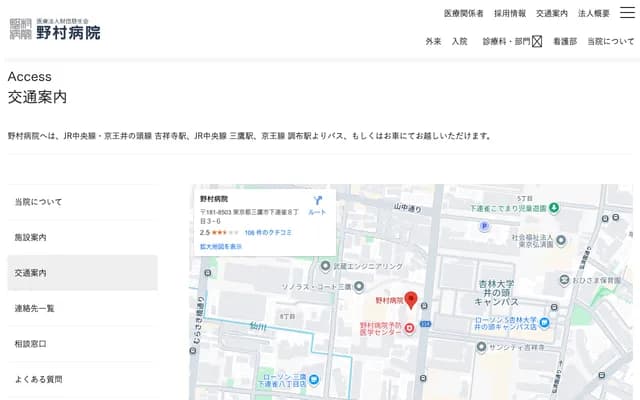Open the hamburger menu icon

click(627, 12)
